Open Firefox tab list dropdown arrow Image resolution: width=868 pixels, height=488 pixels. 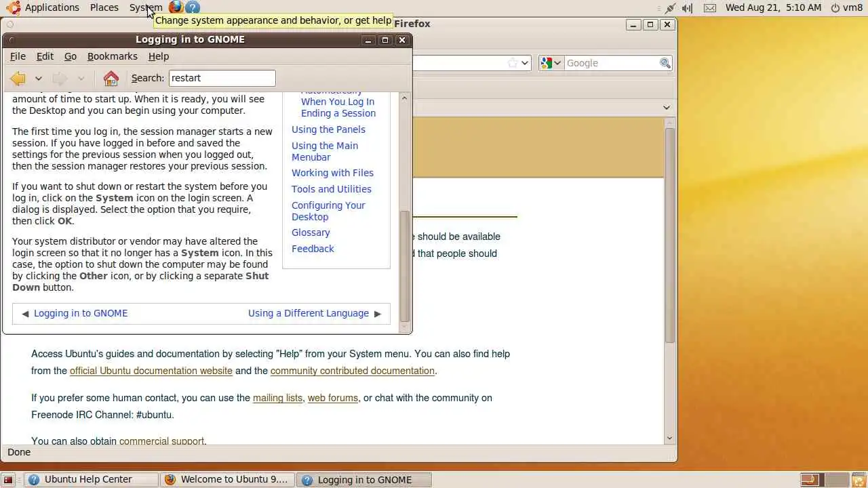(667, 107)
